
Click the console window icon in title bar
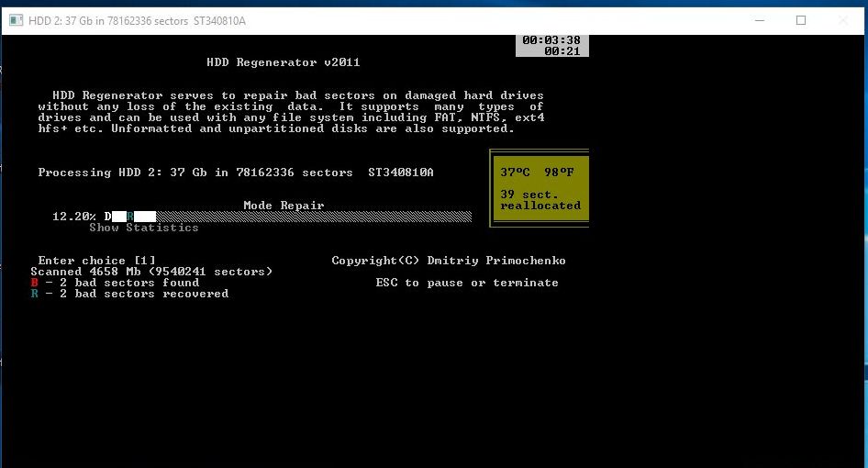point(16,20)
